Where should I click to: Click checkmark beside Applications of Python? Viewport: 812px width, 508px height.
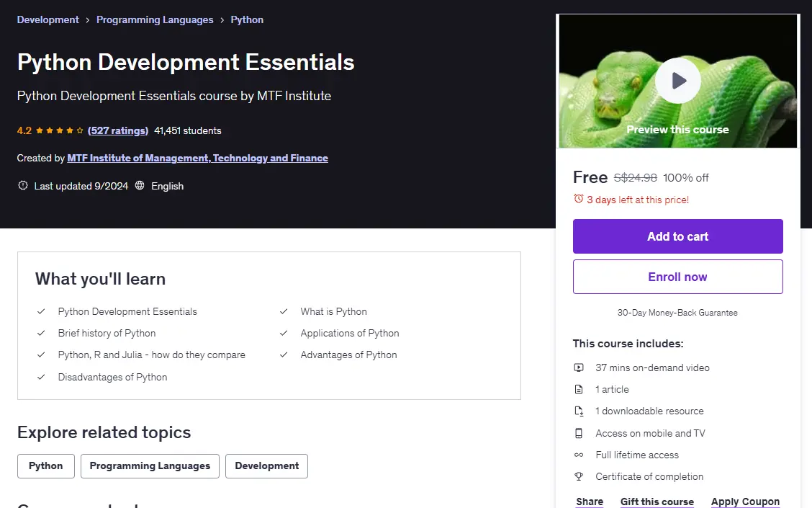point(284,334)
